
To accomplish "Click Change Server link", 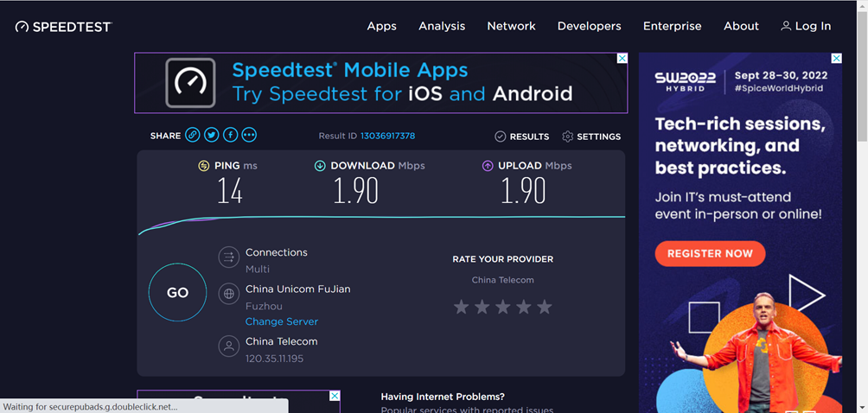I will tap(282, 321).
